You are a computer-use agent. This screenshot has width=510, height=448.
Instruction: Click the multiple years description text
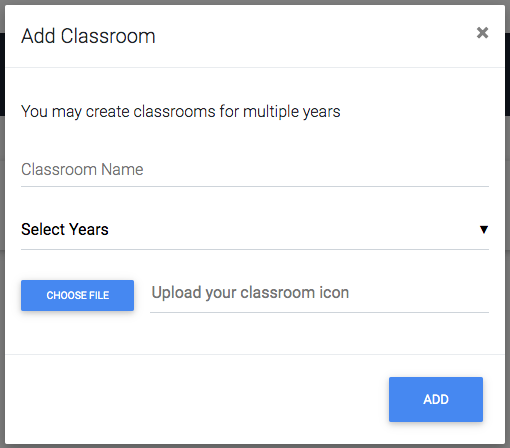(x=181, y=111)
